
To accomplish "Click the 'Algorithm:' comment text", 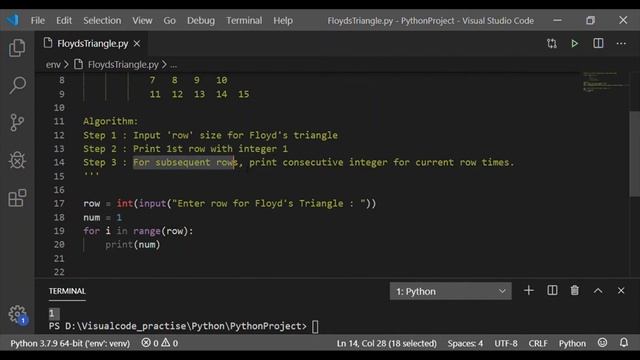I will pos(111,121).
